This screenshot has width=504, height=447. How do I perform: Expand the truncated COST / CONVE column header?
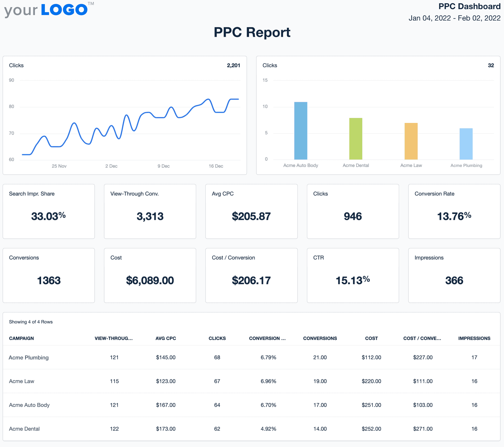(x=422, y=338)
